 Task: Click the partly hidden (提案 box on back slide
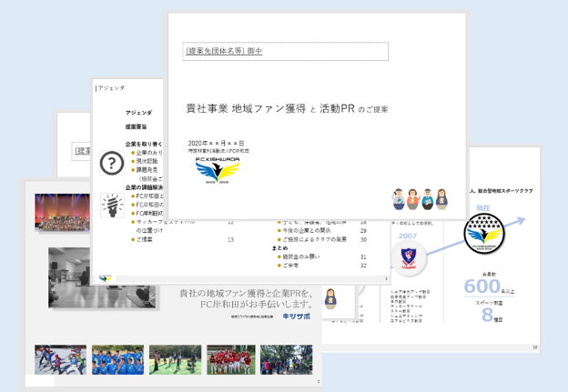81,151
